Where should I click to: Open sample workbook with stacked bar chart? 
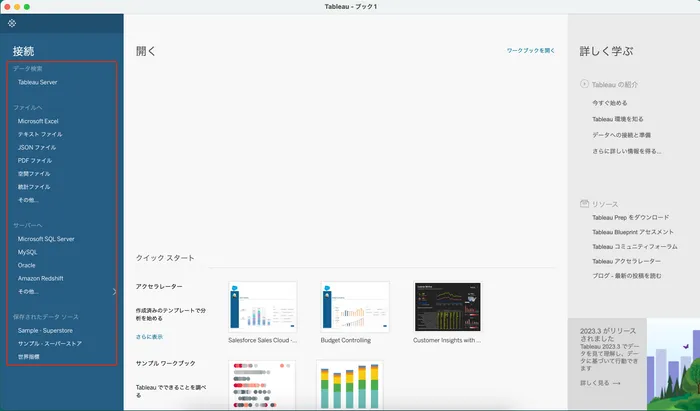click(x=350, y=385)
